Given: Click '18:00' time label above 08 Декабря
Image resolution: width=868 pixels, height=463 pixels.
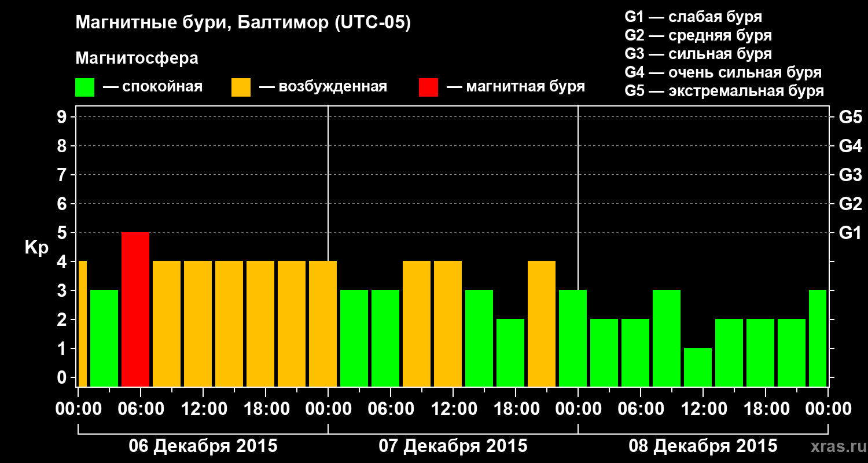Looking at the screenshot, I should point(766,409).
